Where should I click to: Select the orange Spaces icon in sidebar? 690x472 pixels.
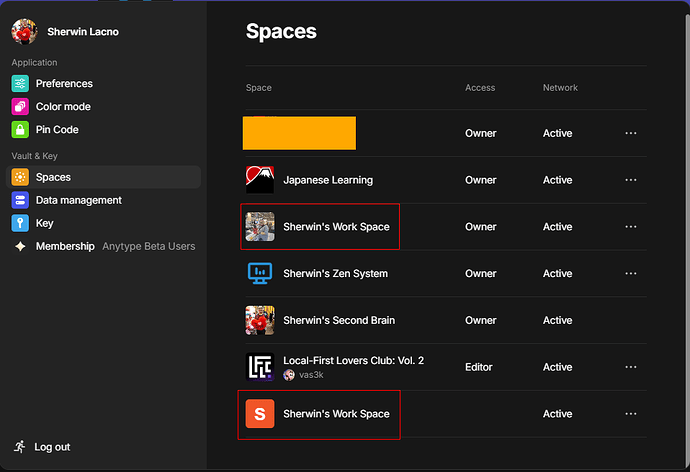click(x=20, y=177)
